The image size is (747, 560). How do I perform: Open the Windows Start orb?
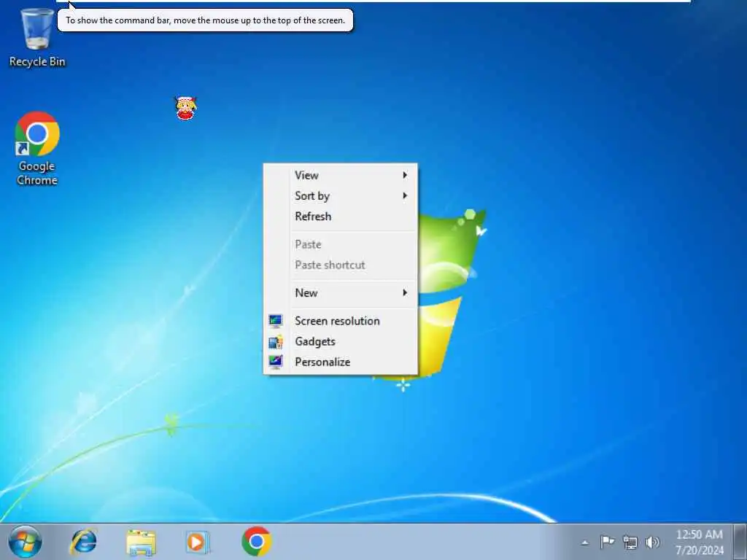[x=25, y=542]
